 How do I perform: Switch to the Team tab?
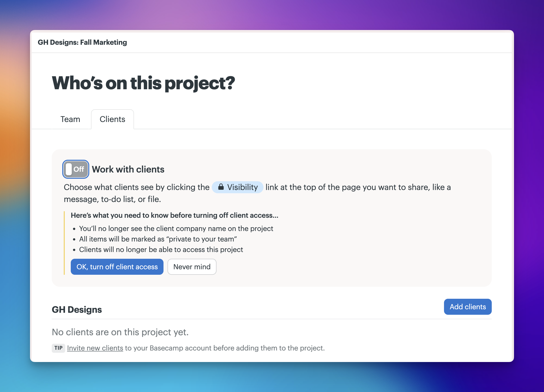70,119
